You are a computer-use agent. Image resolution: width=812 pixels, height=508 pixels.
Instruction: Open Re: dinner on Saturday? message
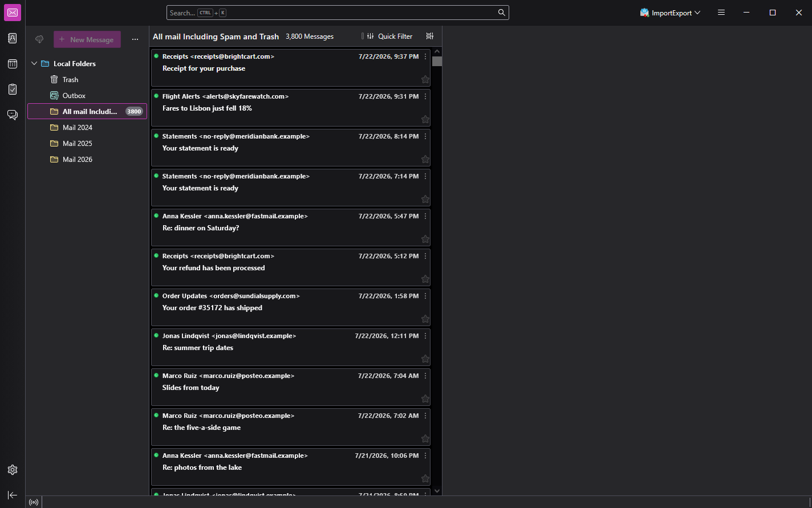click(291, 227)
